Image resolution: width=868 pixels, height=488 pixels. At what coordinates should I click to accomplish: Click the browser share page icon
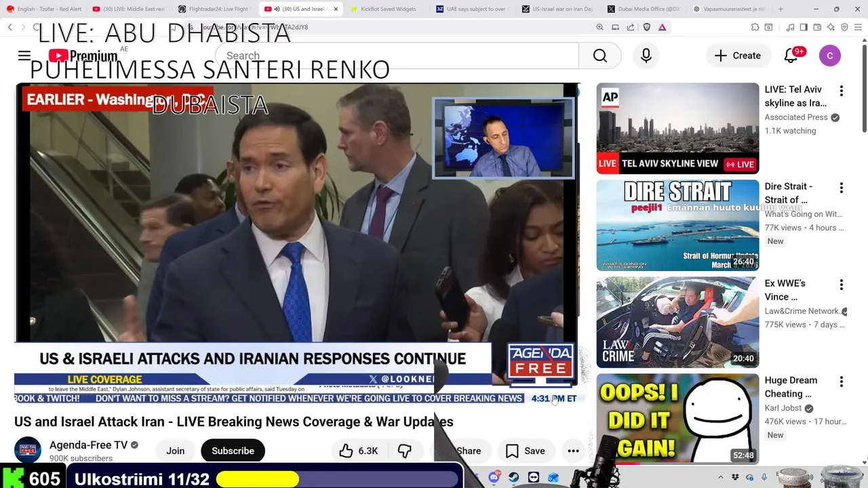tap(631, 27)
